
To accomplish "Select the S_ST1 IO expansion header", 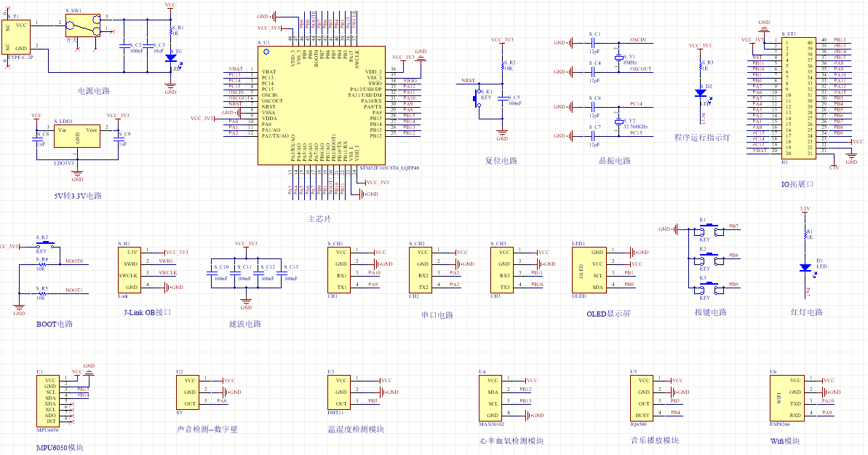I will click(x=798, y=98).
